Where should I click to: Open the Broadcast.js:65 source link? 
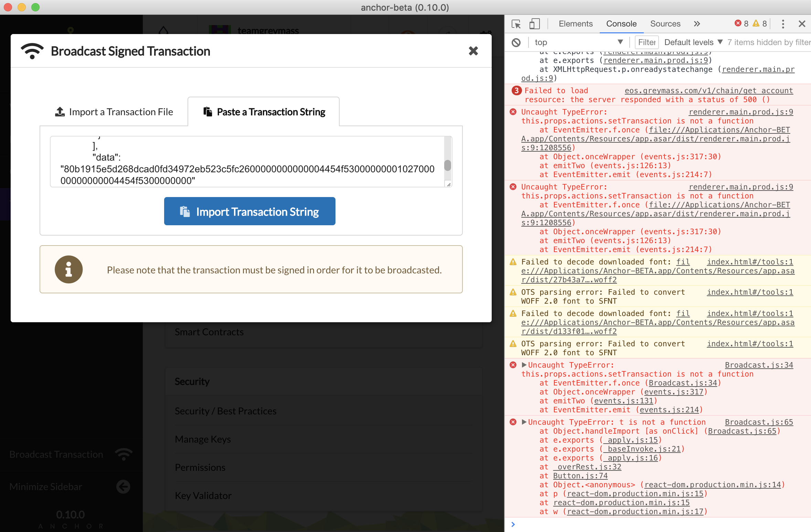(x=758, y=422)
